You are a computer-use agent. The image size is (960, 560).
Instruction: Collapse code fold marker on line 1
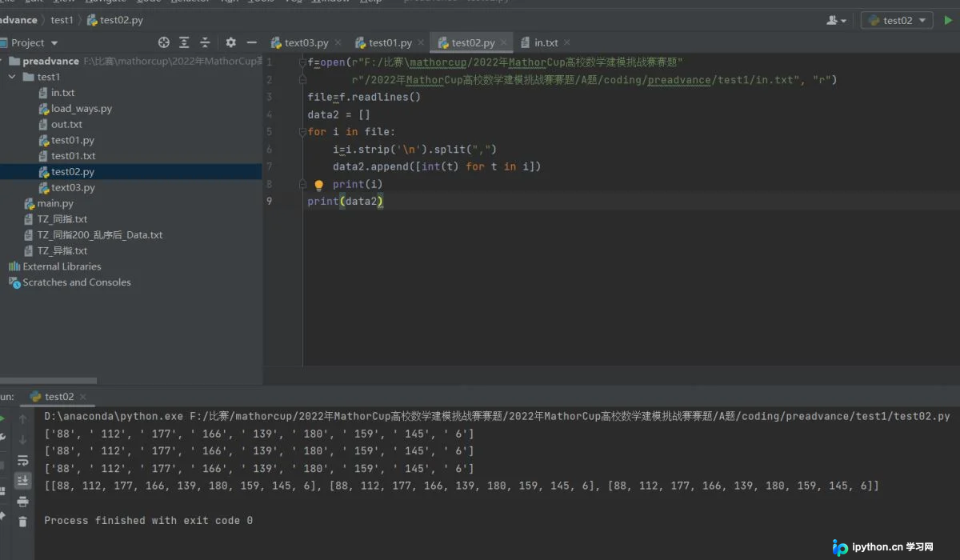pos(302,62)
